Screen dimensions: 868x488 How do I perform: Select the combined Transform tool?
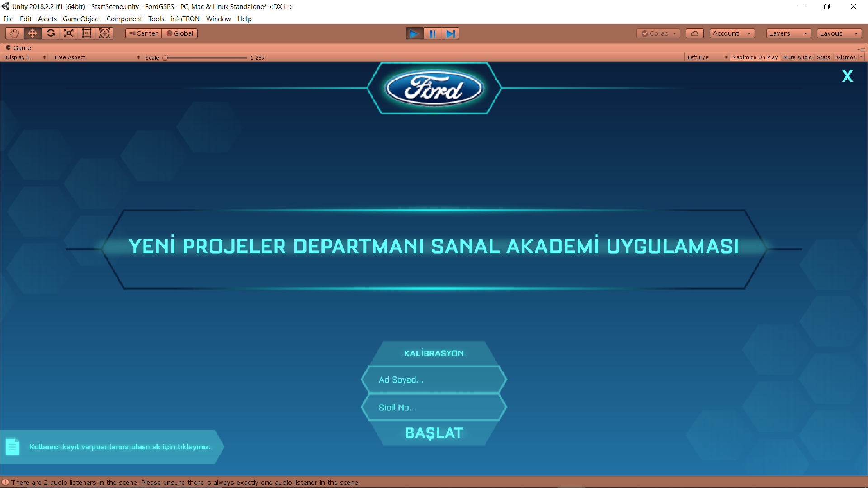[x=105, y=33]
